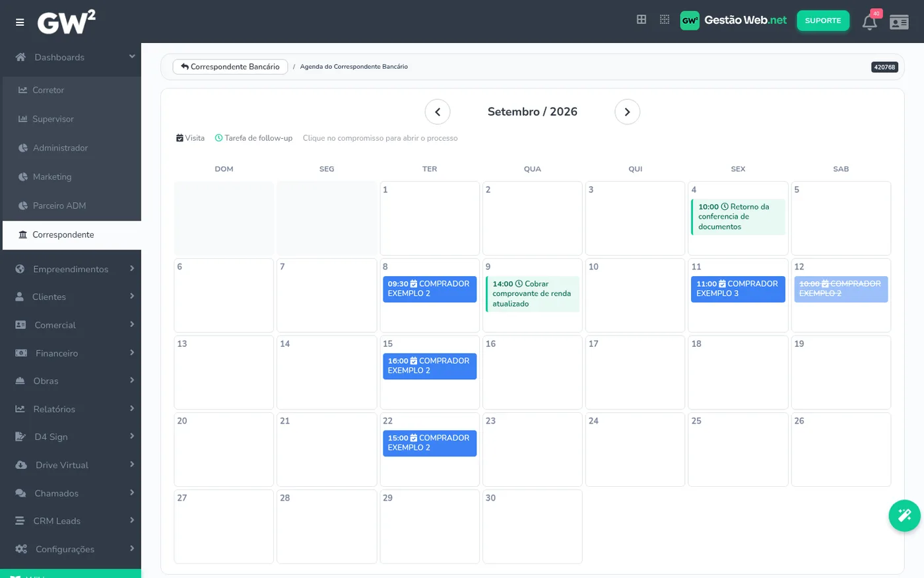
Task: Expand the Relatórios submenu arrow
Action: (132, 408)
